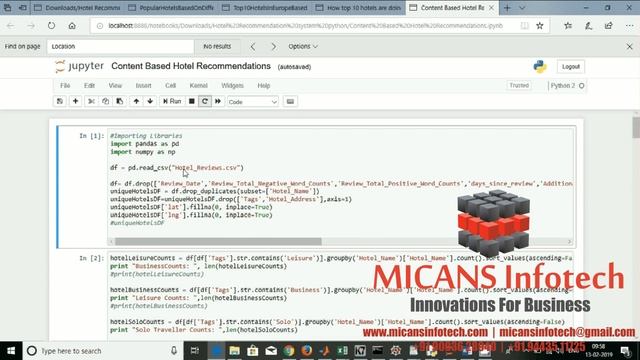
Task: Open the Cell menu
Action: click(171, 86)
